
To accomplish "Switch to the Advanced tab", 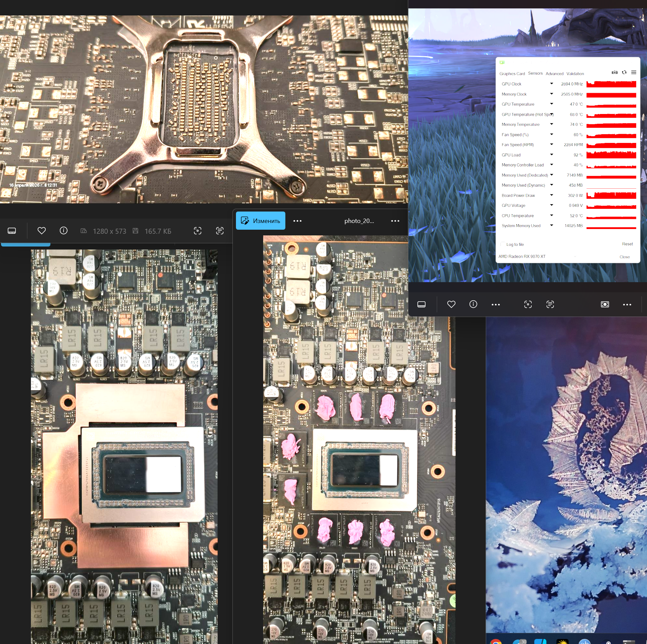I will point(554,74).
